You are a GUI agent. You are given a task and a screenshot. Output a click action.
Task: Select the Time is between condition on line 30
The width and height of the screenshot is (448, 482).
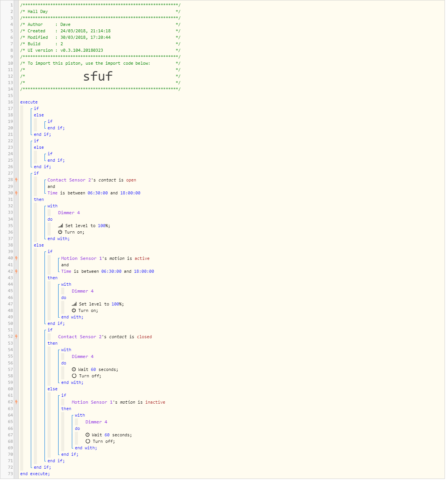coord(94,193)
